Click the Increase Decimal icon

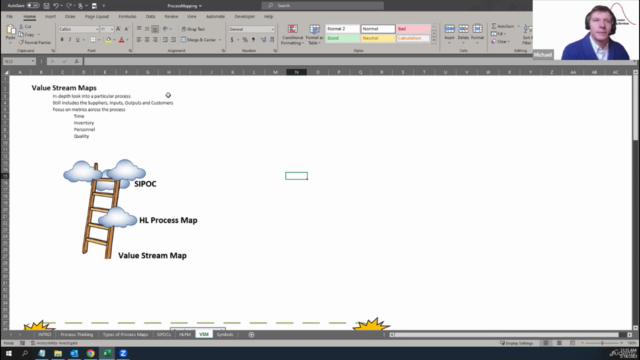pos(263,40)
